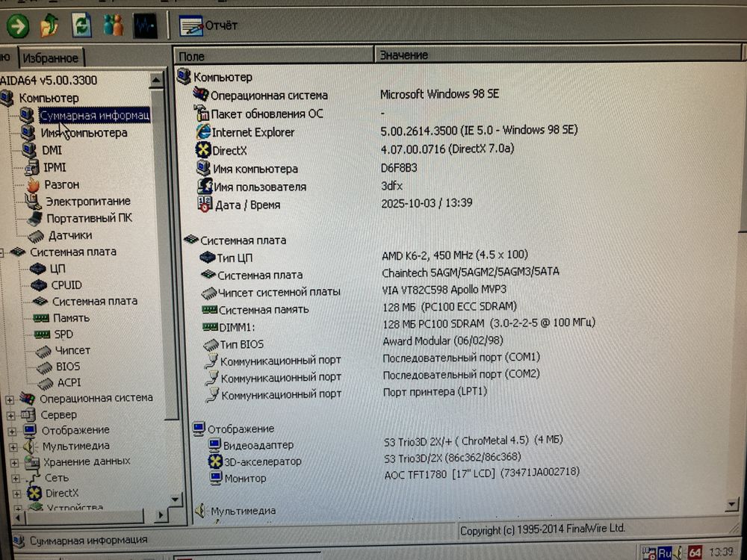The height and width of the screenshot is (560, 747).
Task: Expand the Операционная система node
Action: [10, 399]
